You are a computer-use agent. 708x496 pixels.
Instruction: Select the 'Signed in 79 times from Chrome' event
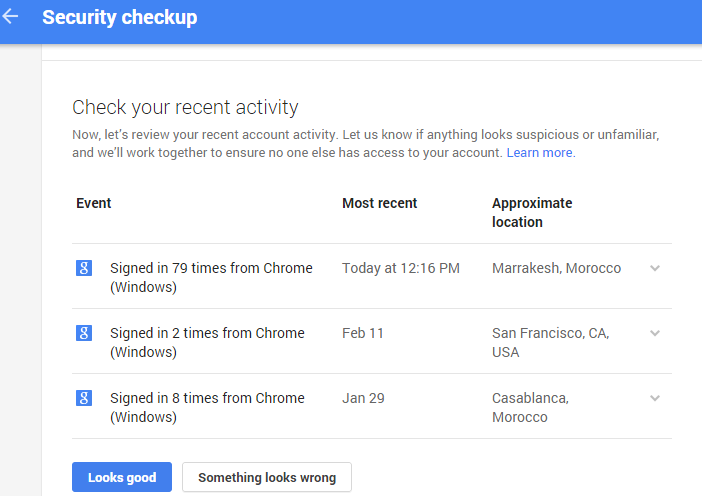211,277
